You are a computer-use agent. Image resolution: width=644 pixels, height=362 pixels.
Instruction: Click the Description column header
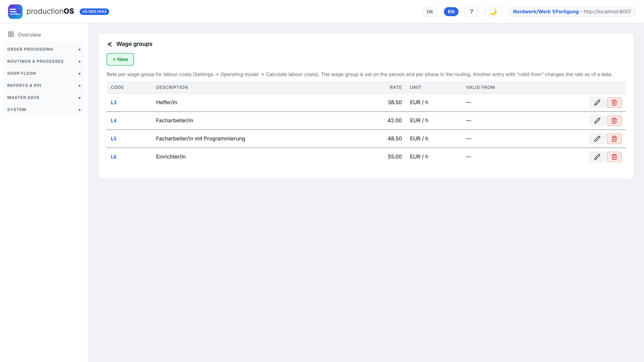[172, 87]
